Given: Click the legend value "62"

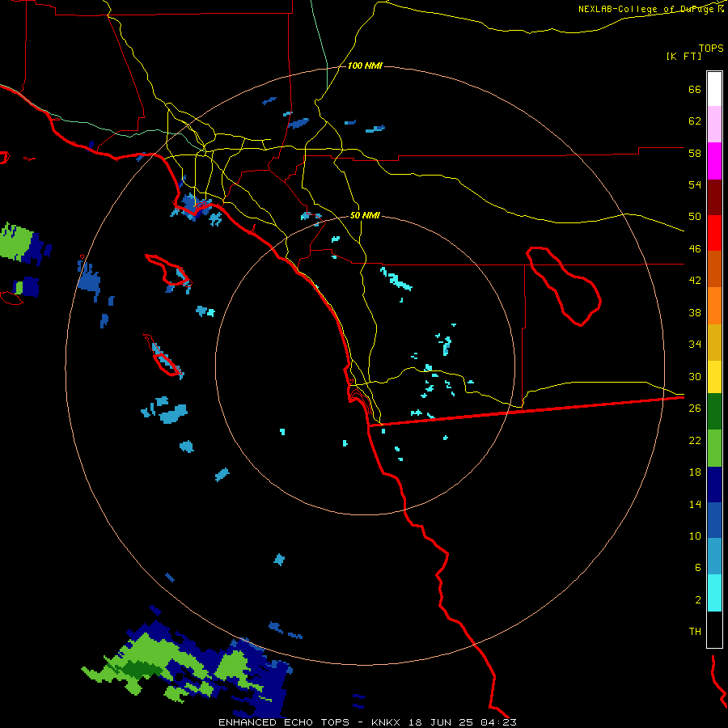Looking at the screenshot, I should [x=695, y=121].
